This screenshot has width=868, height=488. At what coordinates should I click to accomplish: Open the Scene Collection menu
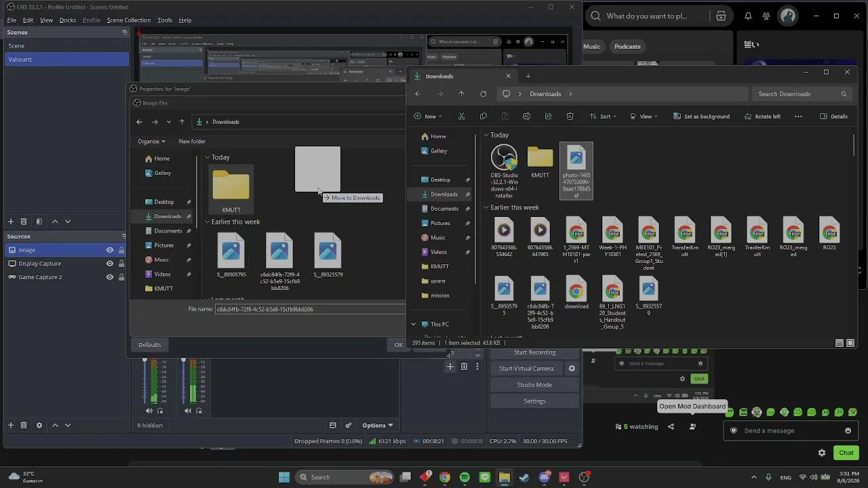tap(129, 20)
